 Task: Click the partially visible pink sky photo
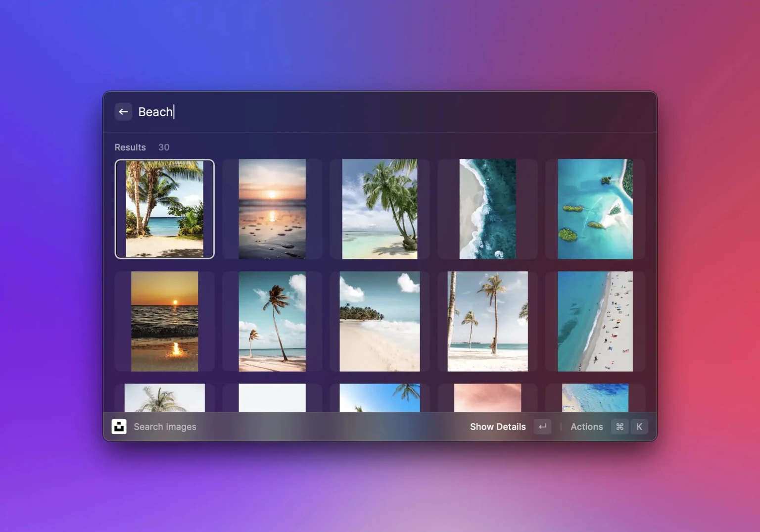[x=487, y=397]
